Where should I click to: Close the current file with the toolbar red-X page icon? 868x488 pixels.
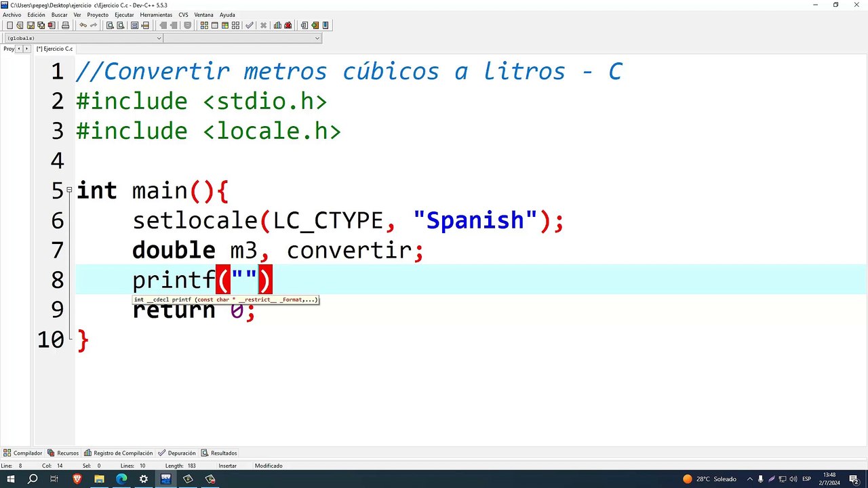(x=51, y=26)
